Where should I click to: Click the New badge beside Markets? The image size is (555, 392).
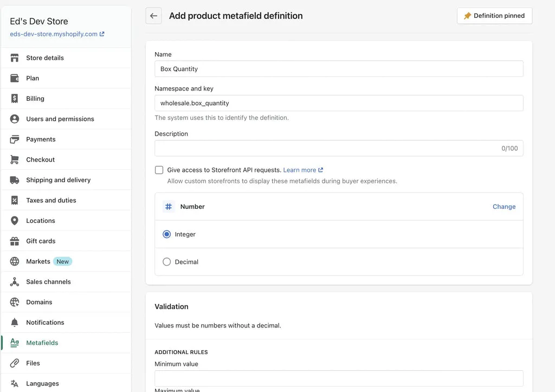[63, 261]
